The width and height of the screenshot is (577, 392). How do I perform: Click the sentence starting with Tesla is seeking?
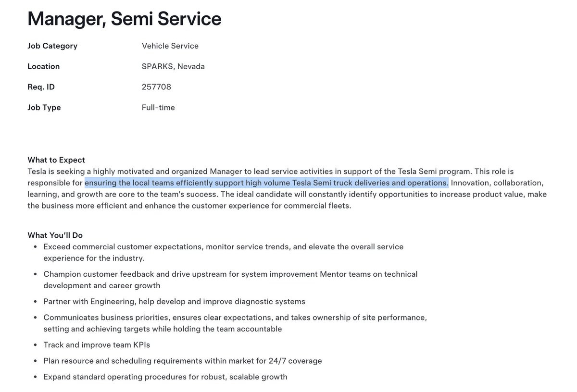click(250, 171)
